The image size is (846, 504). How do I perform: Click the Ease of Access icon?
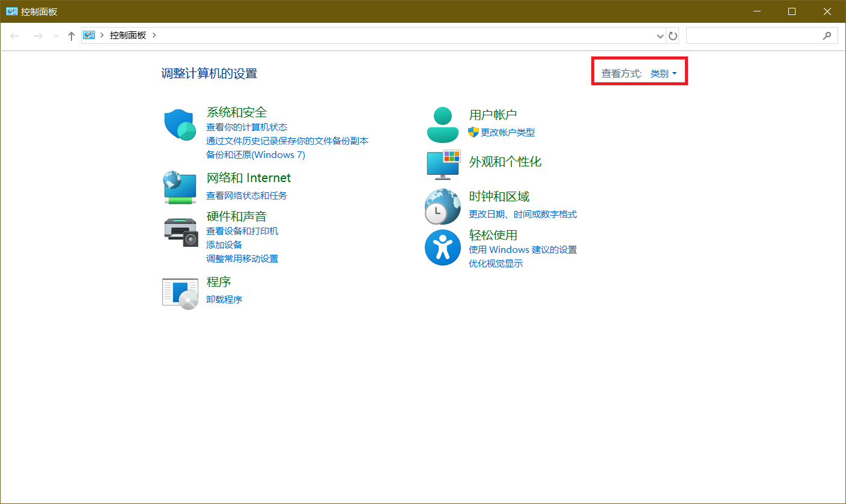point(442,247)
